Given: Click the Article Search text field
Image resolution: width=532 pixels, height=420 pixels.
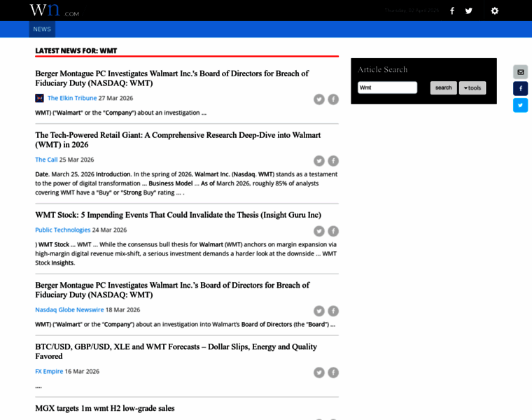Looking at the screenshot, I should click(387, 87).
